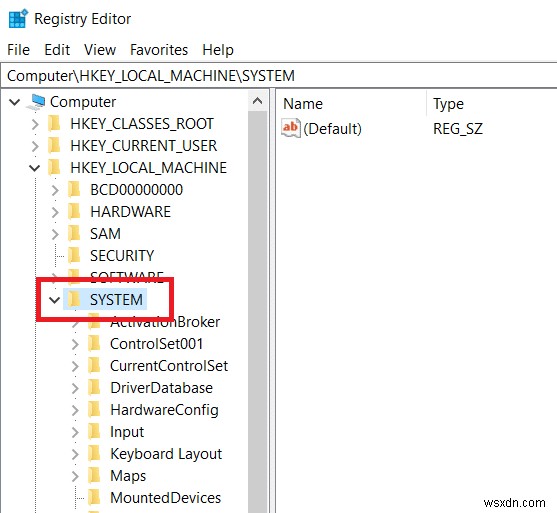Open the Help menu
The width and height of the screenshot is (557, 513).
pyautogui.click(x=218, y=50)
